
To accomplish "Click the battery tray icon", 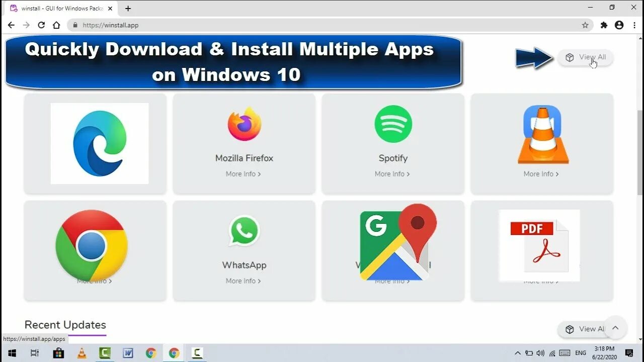I will pyautogui.click(x=529, y=353).
